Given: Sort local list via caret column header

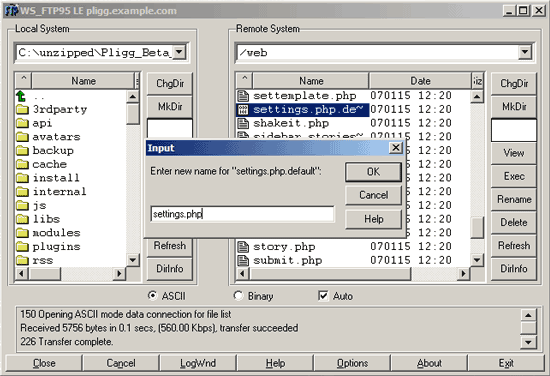Looking at the screenshot, I should pos(24,81).
